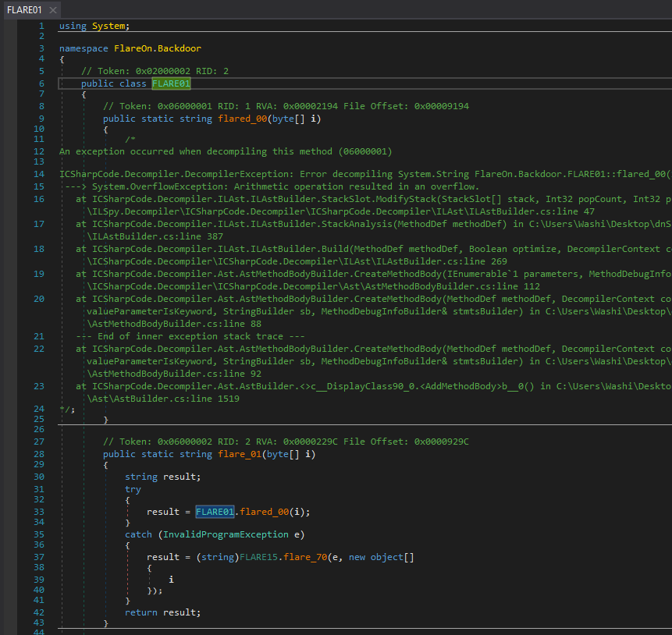This screenshot has height=635, width=672.
Task: Click the 'string result;' declaration
Action: (x=162, y=477)
